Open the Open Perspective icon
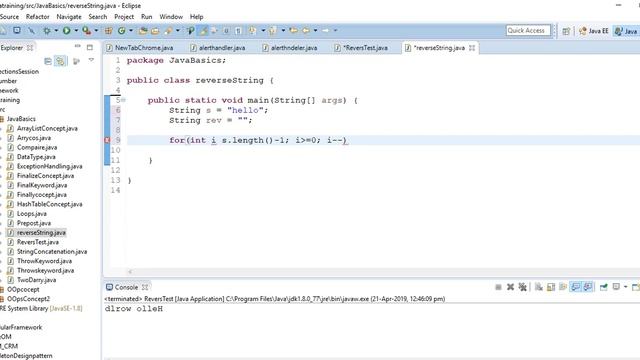The width and height of the screenshot is (640, 360). pyautogui.click(x=566, y=31)
